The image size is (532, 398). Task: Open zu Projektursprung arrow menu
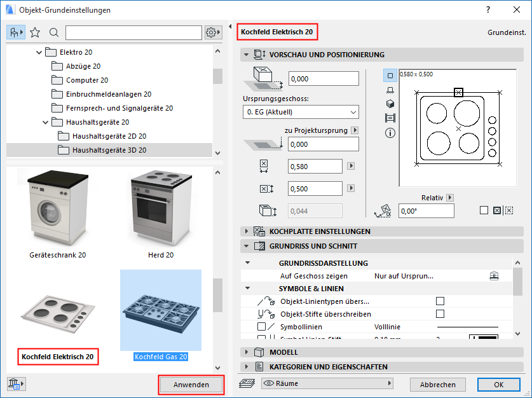pyautogui.click(x=355, y=130)
